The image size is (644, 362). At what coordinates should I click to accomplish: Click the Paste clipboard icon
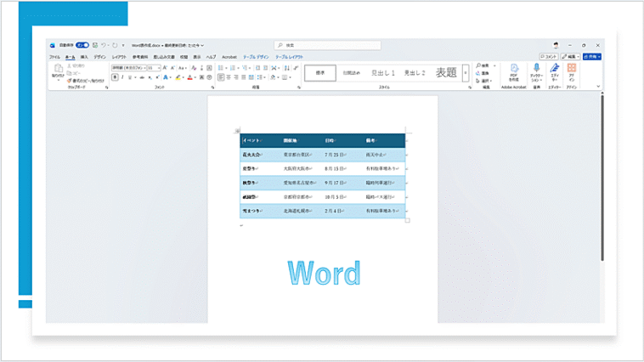tap(59, 69)
